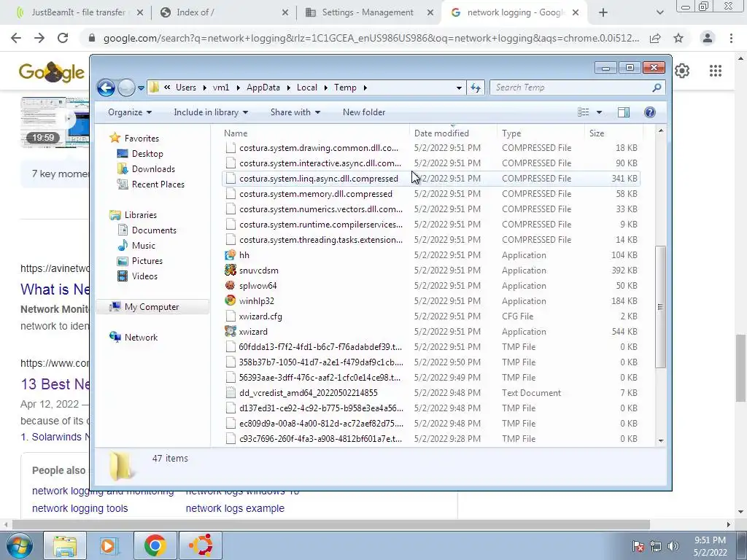This screenshot has width=747, height=560.
Task: Create a New folder
Action: [364, 112]
